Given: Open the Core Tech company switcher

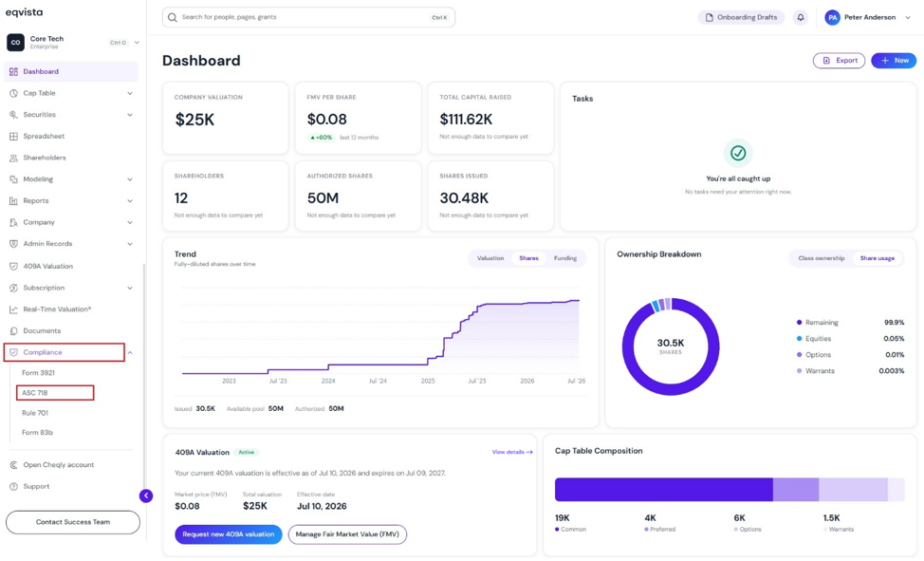Looking at the screenshot, I should point(73,43).
